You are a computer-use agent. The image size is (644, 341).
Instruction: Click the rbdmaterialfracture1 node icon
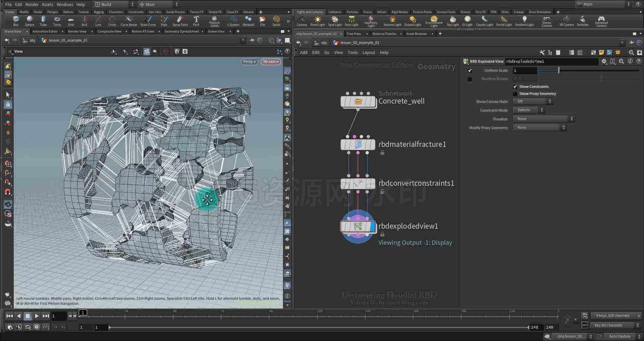[x=358, y=145]
